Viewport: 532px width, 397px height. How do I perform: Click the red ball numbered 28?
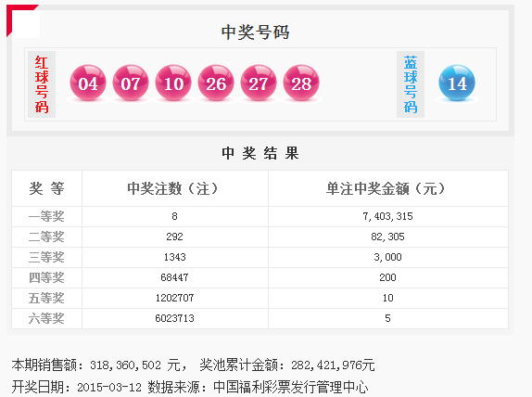pyautogui.click(x=301, y=83)
